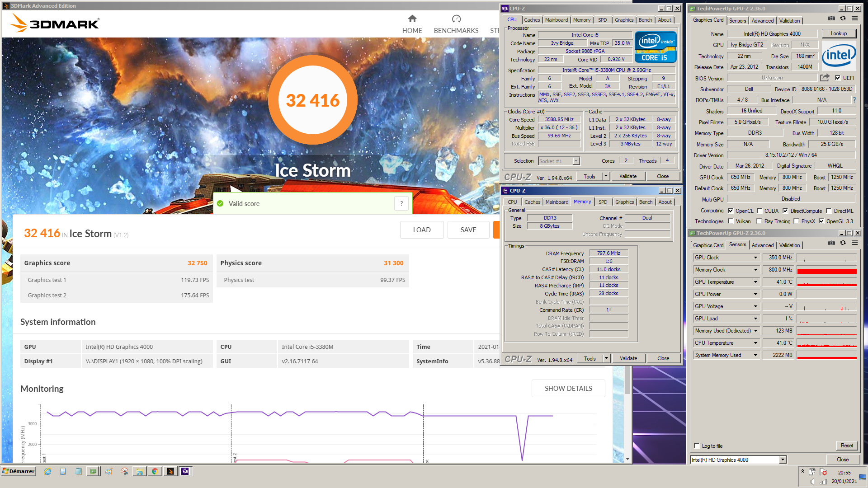Viewport: 868px width, 488px height.
Task: Open the BENCHMARKS gauge icon
Action: point(456,19)
